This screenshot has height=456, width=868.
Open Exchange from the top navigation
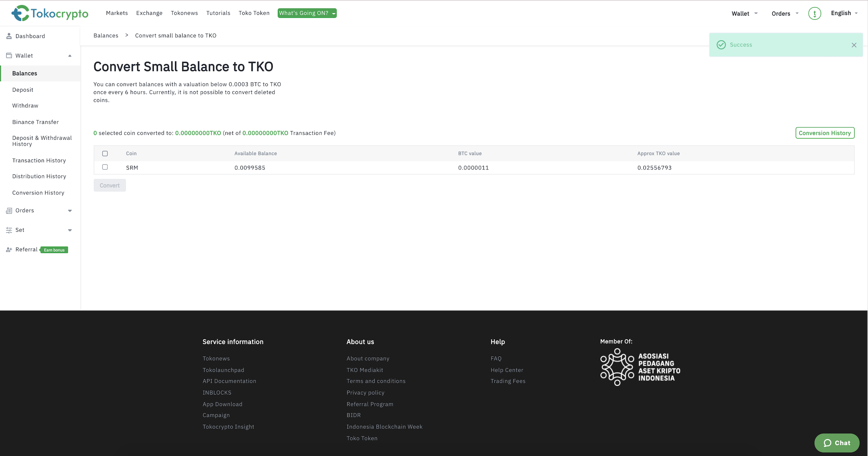149,13
